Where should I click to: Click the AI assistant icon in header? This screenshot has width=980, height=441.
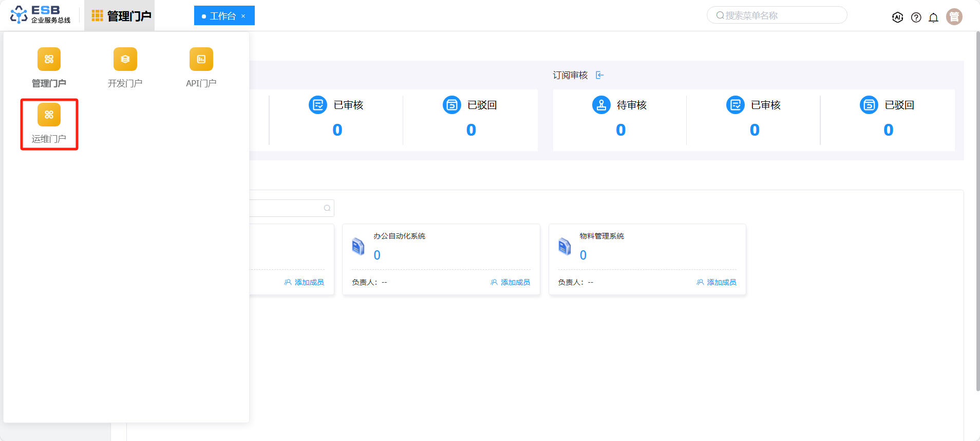[x=897, y=17]
